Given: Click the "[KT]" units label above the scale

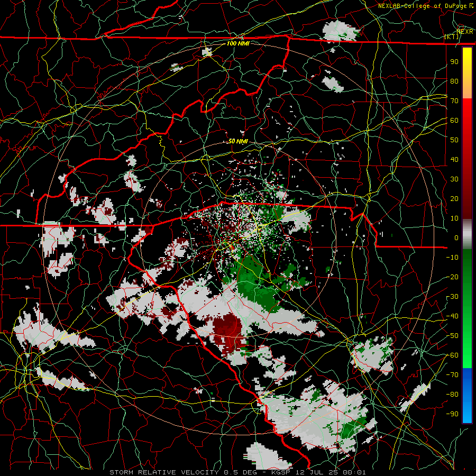Looking at the screenshot, I should [452, 36].
